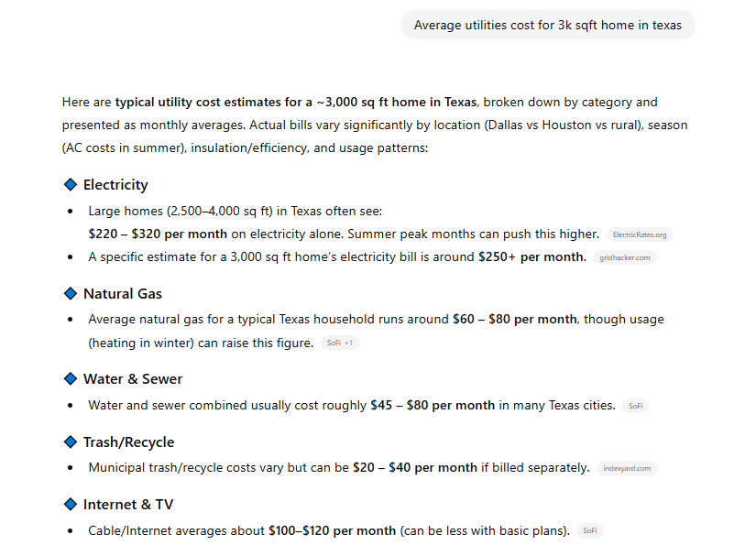Select the Water & Sewer heading
The width and height of the screenshot is (756, 556).
133,379
